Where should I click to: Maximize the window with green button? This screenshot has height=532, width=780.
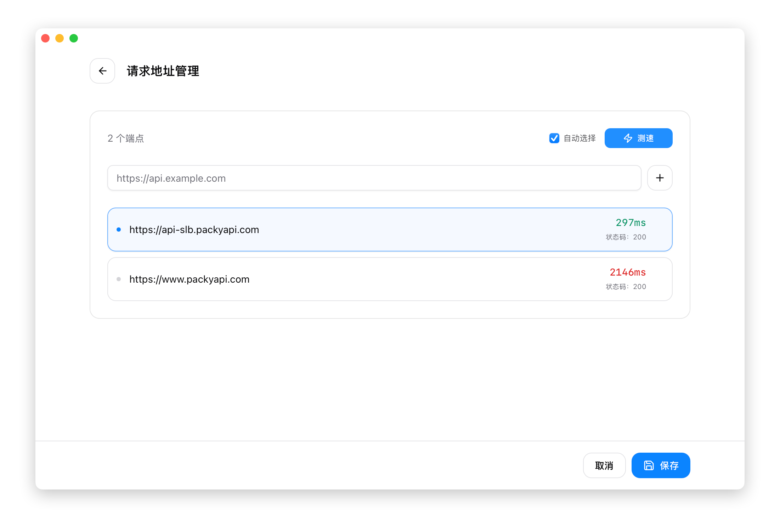pos(74,38)
